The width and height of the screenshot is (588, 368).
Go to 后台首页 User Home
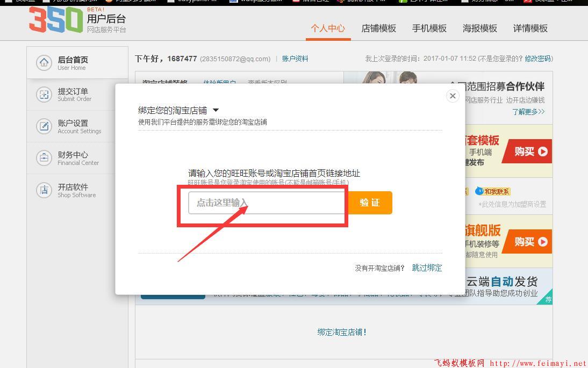(x=77, y=62)
